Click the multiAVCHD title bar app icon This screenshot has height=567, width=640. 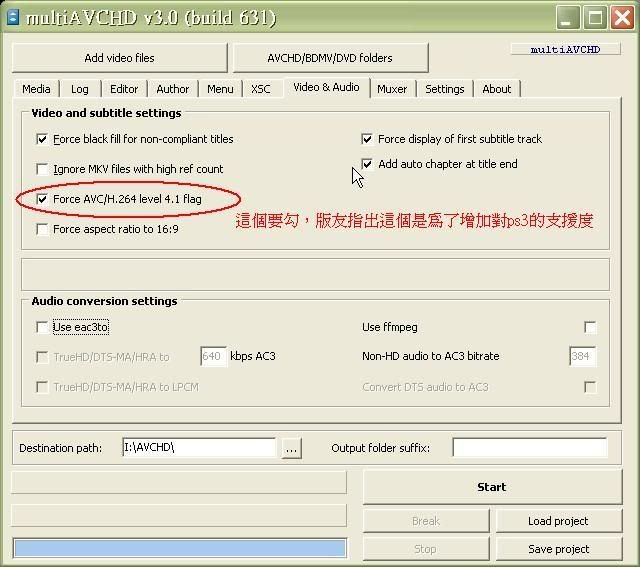click(x=13, y=17)
